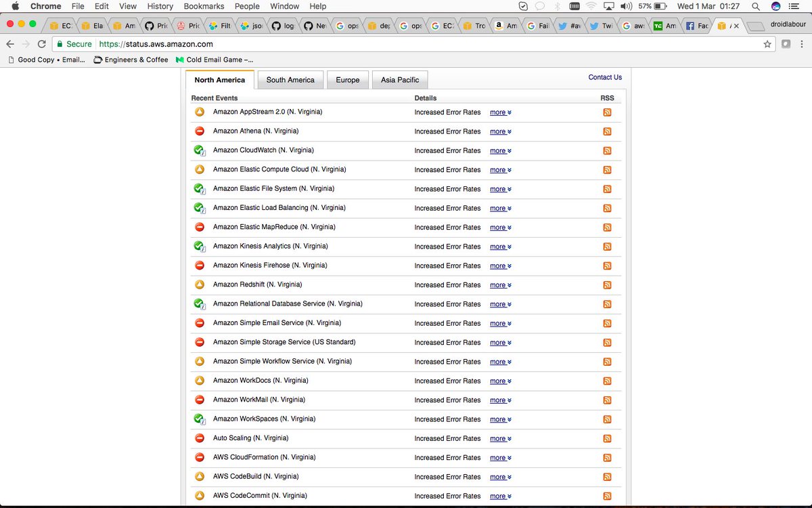Bookmark this page with the star icon
This screenshot has height=508, width=812.
coord(767,44)
